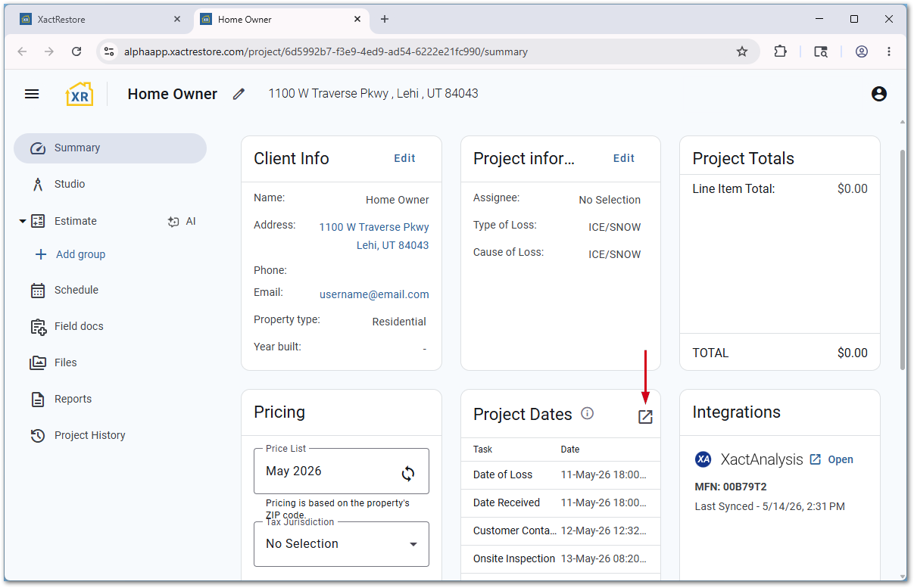Open Chrome three-dot menu

889,51
